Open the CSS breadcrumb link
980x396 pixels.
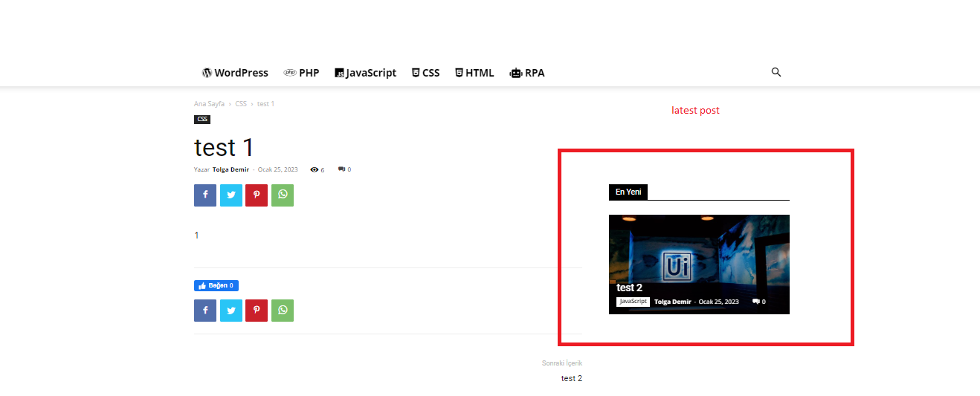241,104
